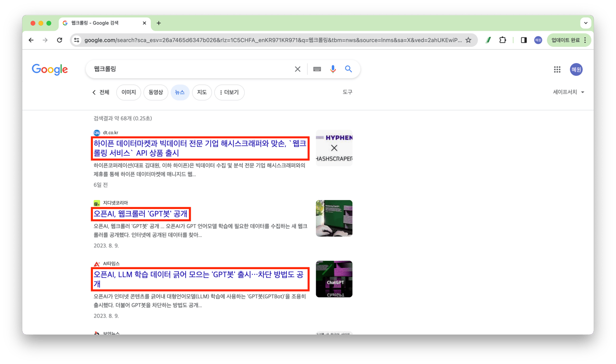
Task: Open the Chrome profile avatar in toolbar
Action: (538, 40)
